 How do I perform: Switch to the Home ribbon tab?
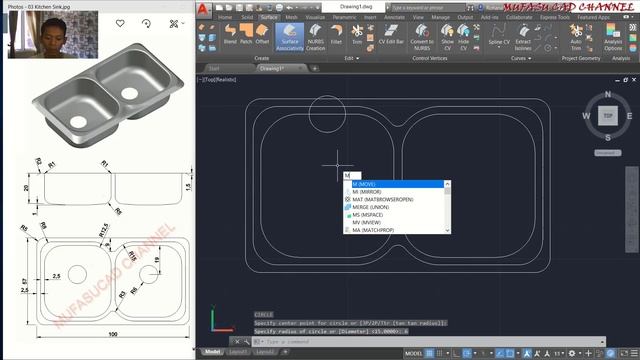(225, 17)
